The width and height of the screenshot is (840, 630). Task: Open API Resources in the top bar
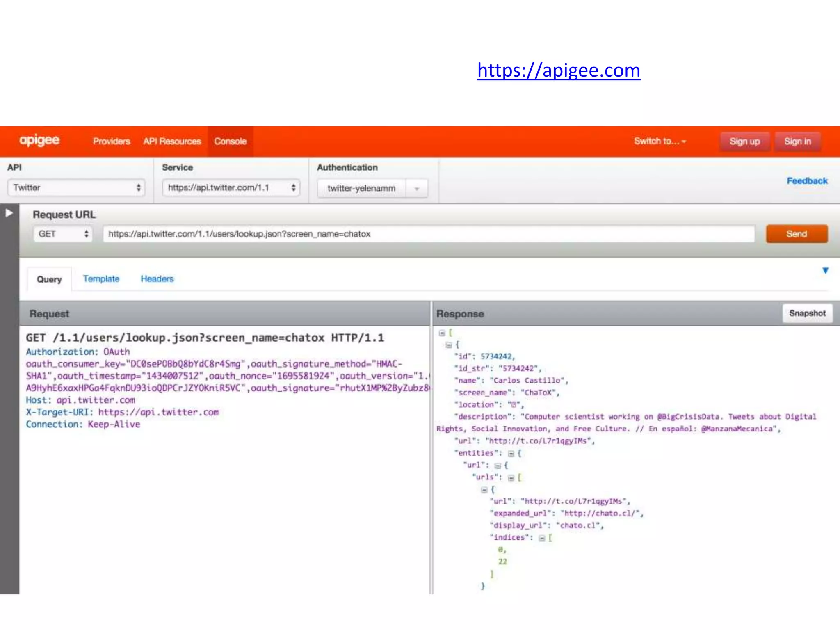172,141
